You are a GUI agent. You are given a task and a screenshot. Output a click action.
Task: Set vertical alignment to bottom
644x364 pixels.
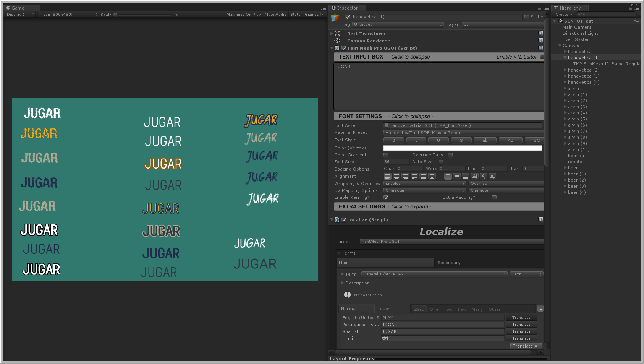(x=466, y=176)
